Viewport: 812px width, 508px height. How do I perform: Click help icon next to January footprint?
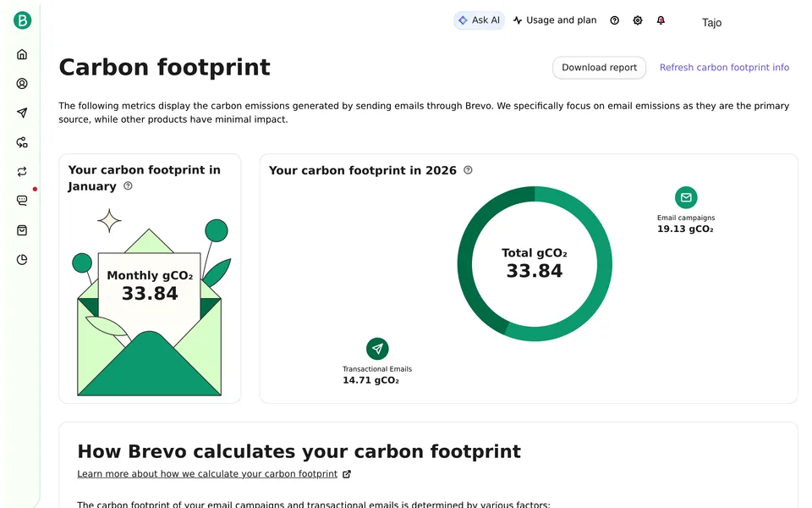(128, 185)
